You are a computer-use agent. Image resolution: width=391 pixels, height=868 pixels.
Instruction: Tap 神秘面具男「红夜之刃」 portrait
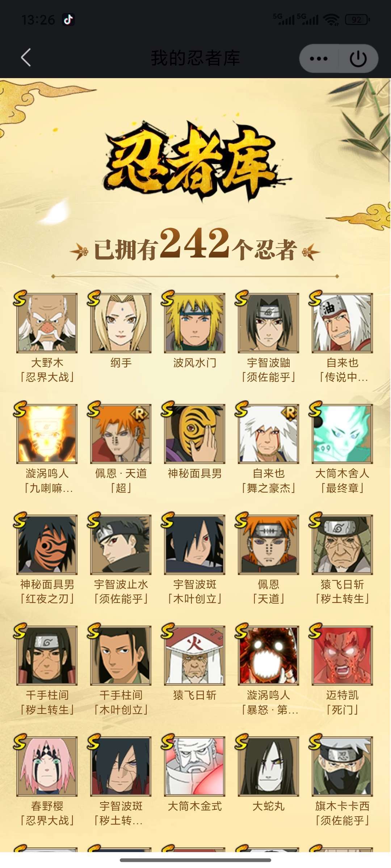coord(47,545)
